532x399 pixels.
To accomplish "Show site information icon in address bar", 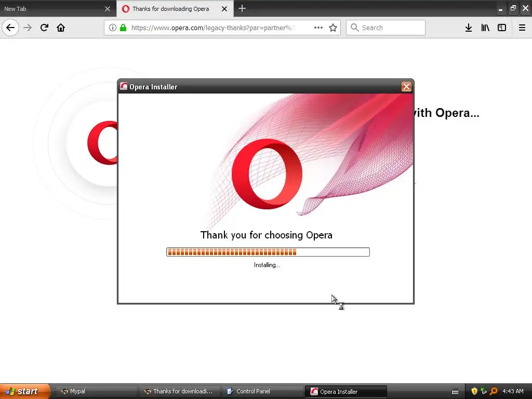I will click(112, 28).
